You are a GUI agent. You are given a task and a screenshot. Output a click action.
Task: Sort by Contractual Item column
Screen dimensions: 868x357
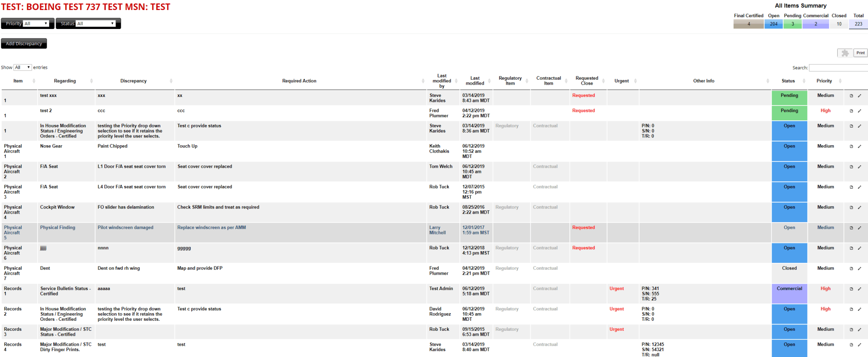550,81
